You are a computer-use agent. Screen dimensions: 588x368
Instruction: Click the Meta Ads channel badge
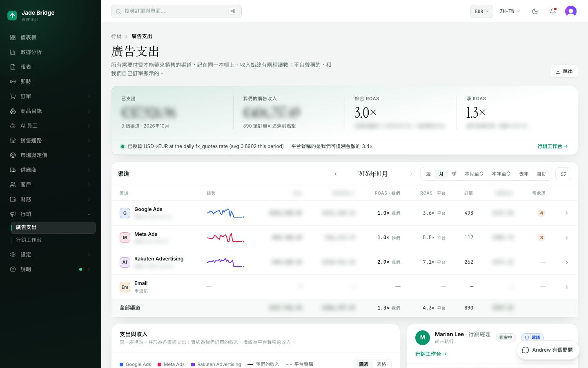click(x=125, y=238)
